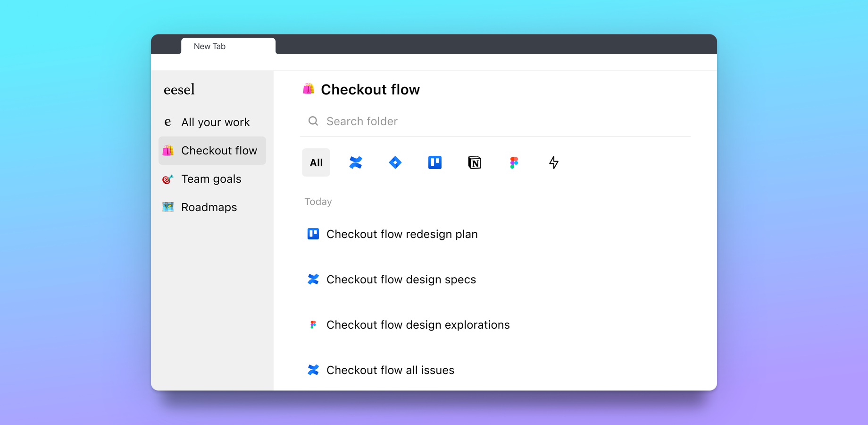Image resolution: width=868 pixels, height=425 pixels.
Task: Click the magnifier search icon
Action: [x=313, y=121]
